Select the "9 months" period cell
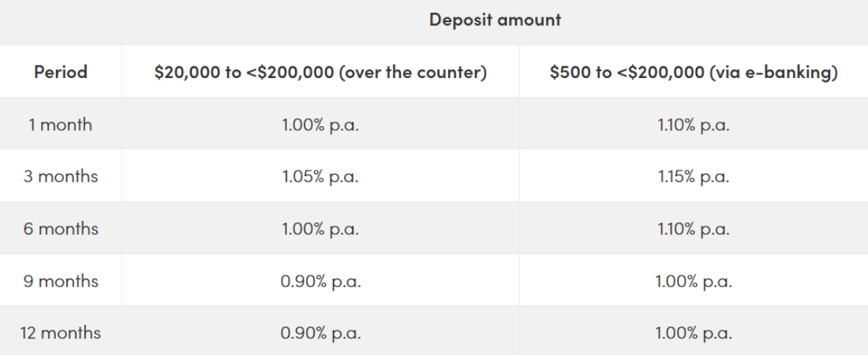The image size is (868, 355). pos(60,280)
